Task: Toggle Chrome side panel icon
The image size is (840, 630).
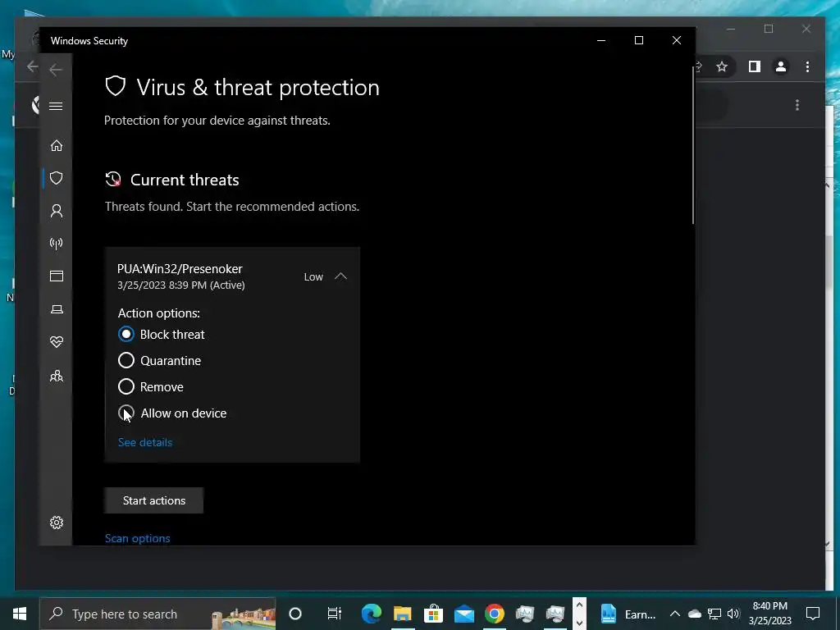Action: [755, 66]
